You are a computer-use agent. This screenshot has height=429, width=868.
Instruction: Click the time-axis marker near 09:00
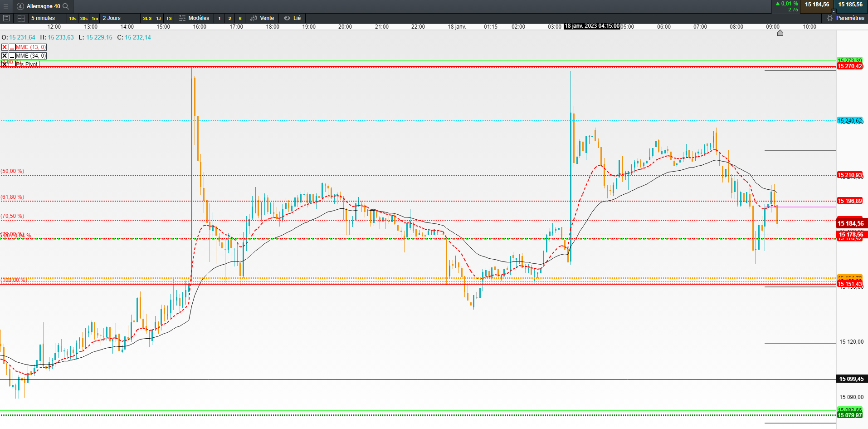(x=780, y=33)
